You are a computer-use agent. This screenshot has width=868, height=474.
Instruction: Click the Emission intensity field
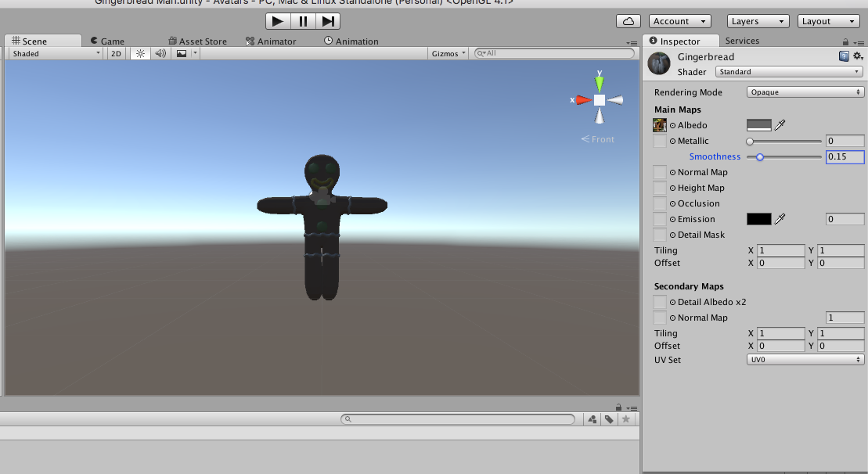pos(845,219)
